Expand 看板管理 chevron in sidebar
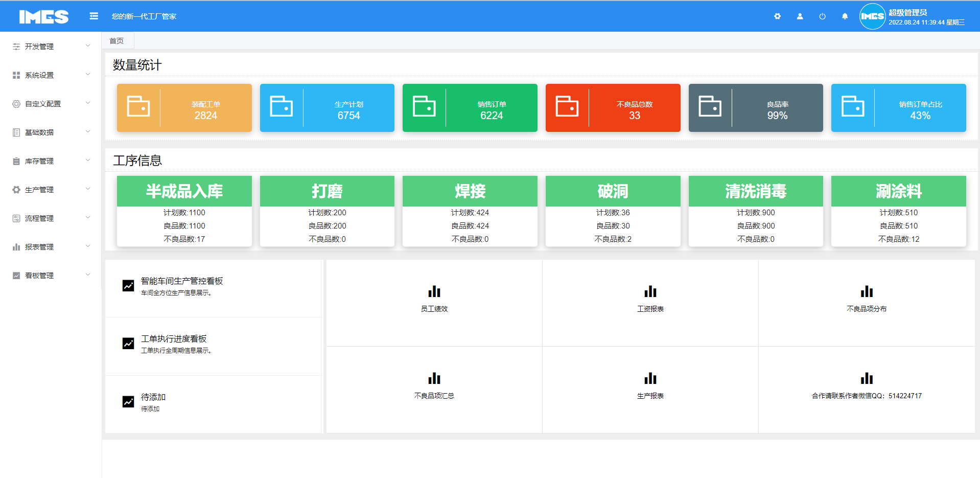The width and height of the screenshot is (980, 478). [x=88, y=275]
